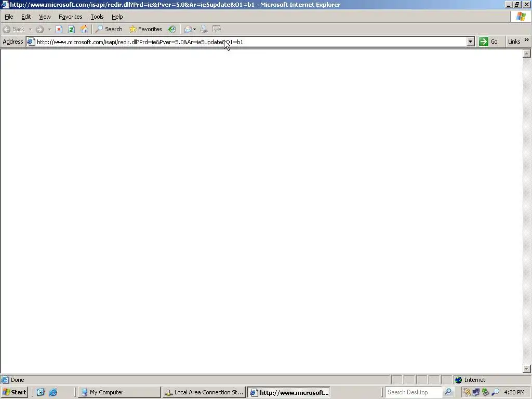Stop loading the page
The image size is (532, 399).
[x=59, y=29]
